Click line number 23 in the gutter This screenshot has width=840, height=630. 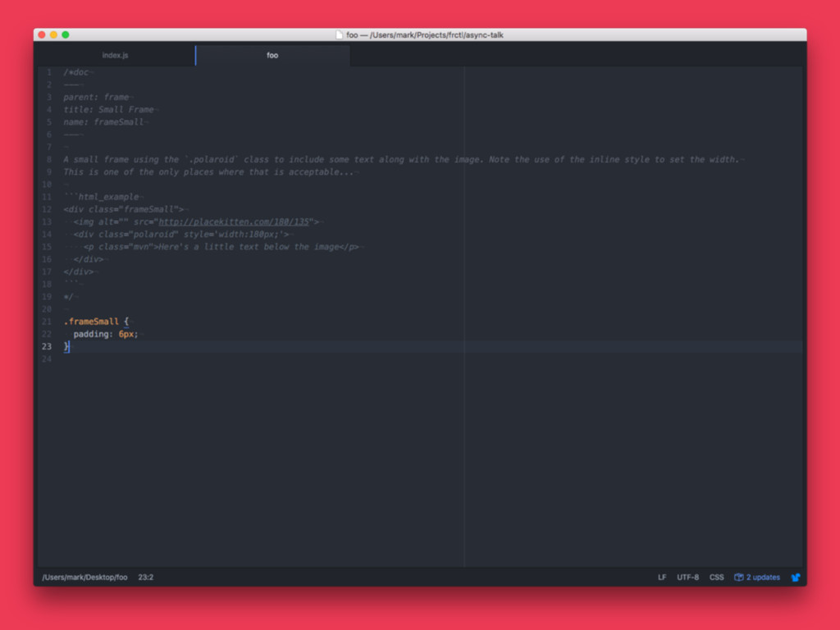47,347
